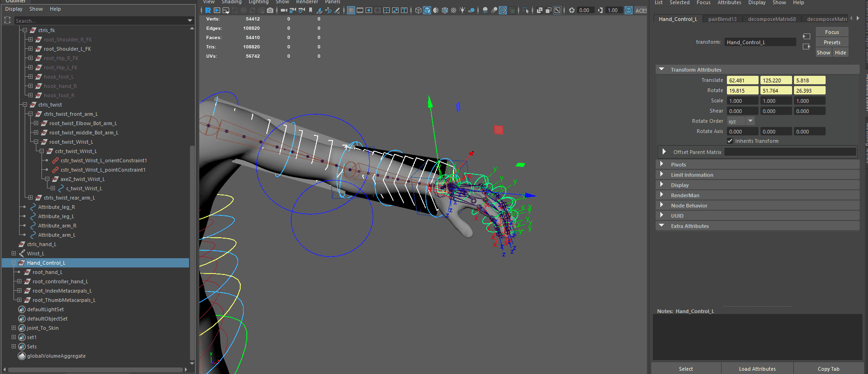Screen dimensions: 868x374
Task: Expand root_Shoulder_L_FK in Outliner
Action: click(30, 49)
